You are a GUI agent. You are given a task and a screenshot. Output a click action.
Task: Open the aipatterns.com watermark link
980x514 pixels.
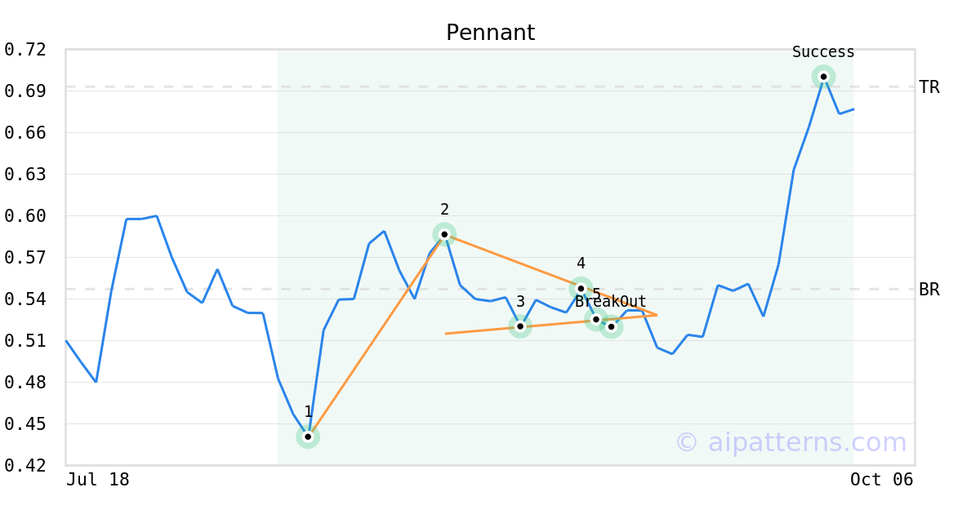(x=791, y=442)
